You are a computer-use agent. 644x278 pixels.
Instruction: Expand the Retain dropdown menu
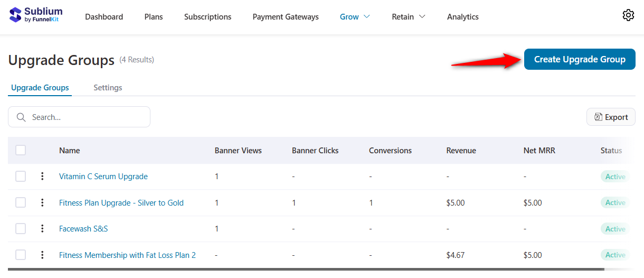408,17
